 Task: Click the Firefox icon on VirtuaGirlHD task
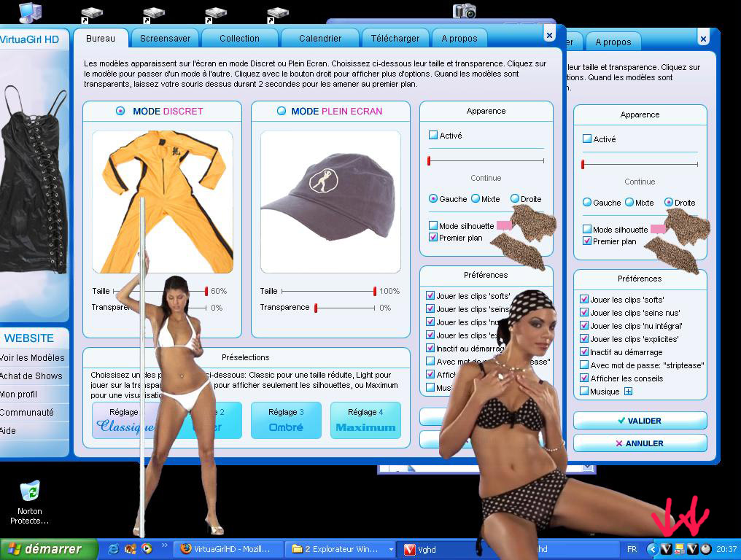point(186,548)
